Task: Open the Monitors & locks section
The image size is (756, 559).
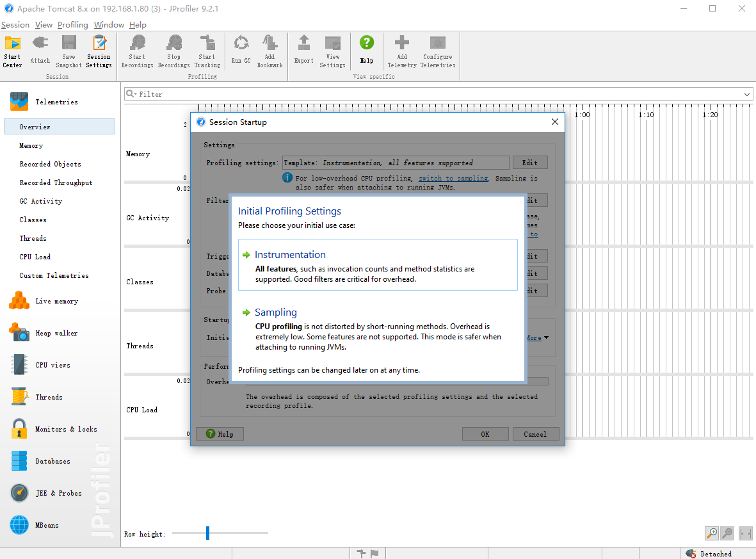Action: (x=53, y=429)
